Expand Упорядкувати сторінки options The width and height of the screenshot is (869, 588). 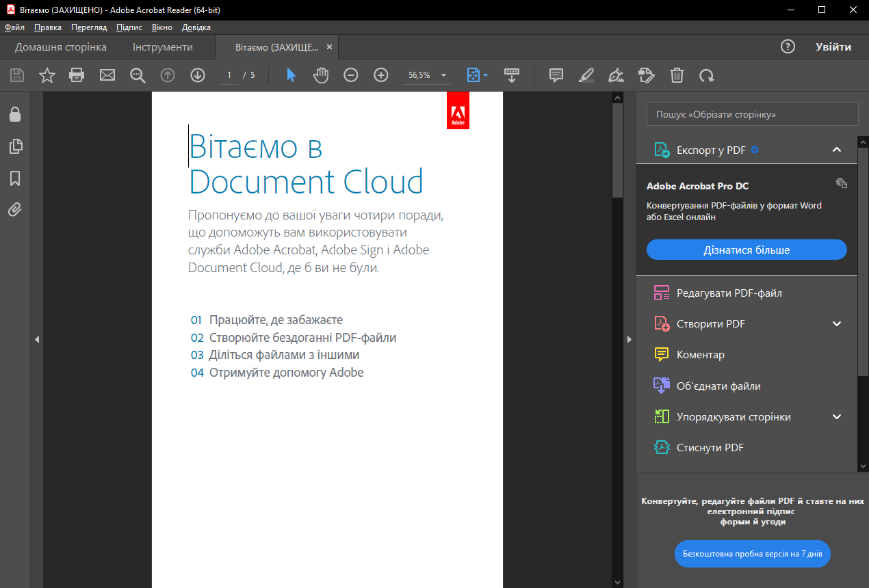[x=836, y=416]
